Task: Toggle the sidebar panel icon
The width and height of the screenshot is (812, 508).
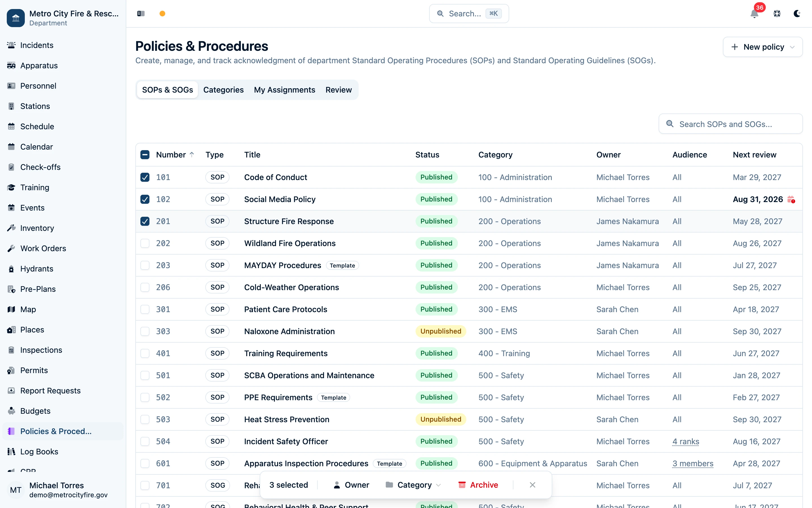Action: pos(141,14)
